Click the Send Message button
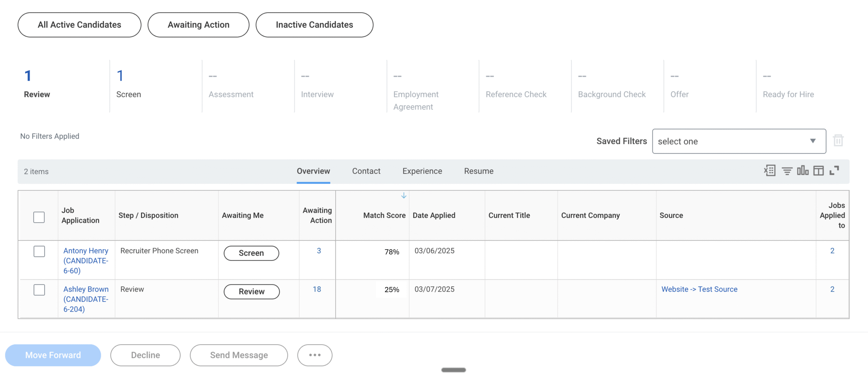 pyautogui.click(x=239, y=355)
